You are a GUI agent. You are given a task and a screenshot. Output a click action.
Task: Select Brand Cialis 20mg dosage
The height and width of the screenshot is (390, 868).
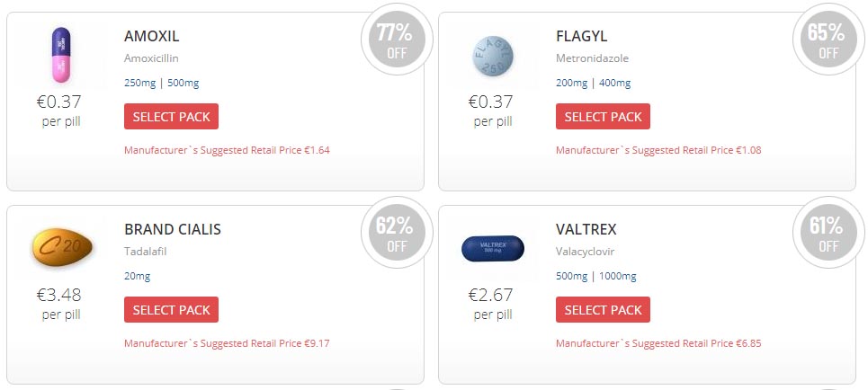point(138,276)
